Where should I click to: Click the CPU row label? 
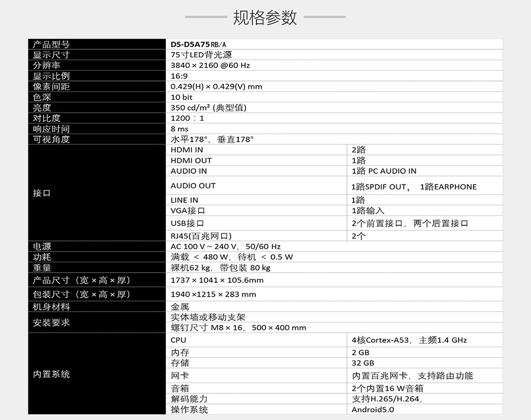(179, 340)
